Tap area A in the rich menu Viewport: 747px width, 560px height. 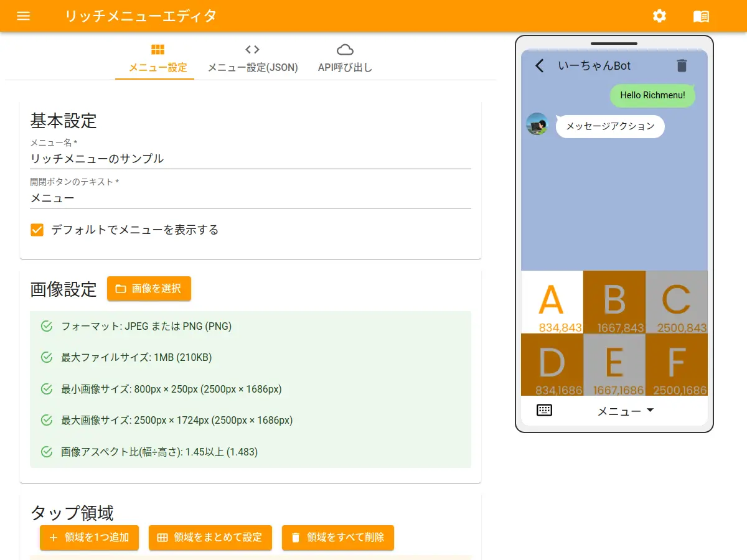point(552,302)
